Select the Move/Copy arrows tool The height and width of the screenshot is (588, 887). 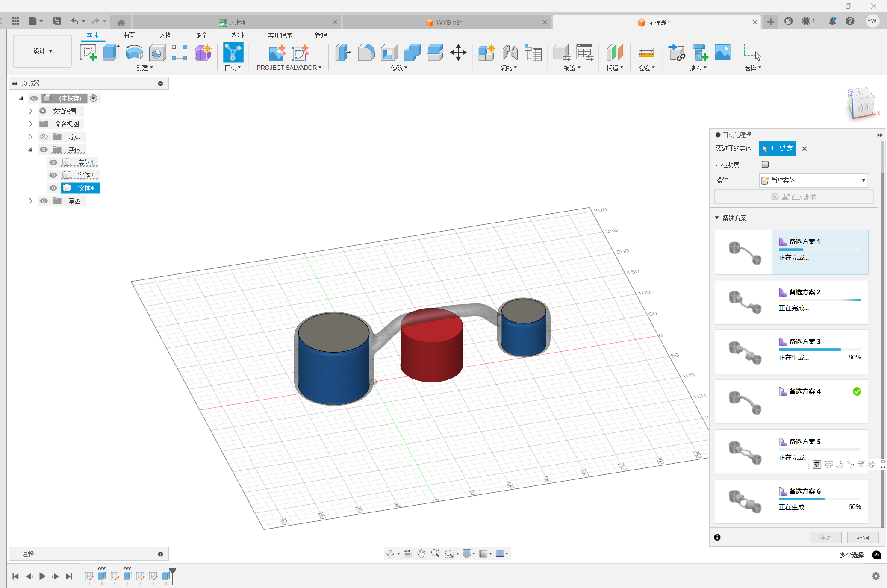[x=458, y=53]
